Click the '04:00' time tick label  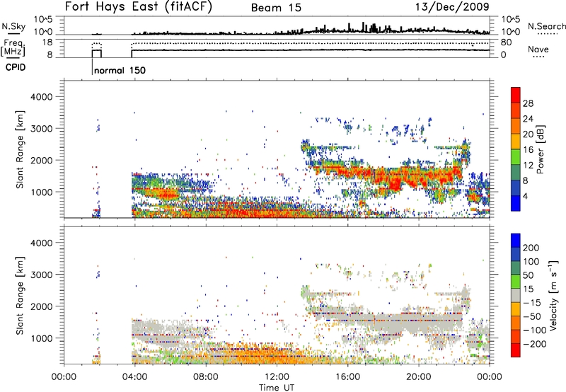point(135,377)
